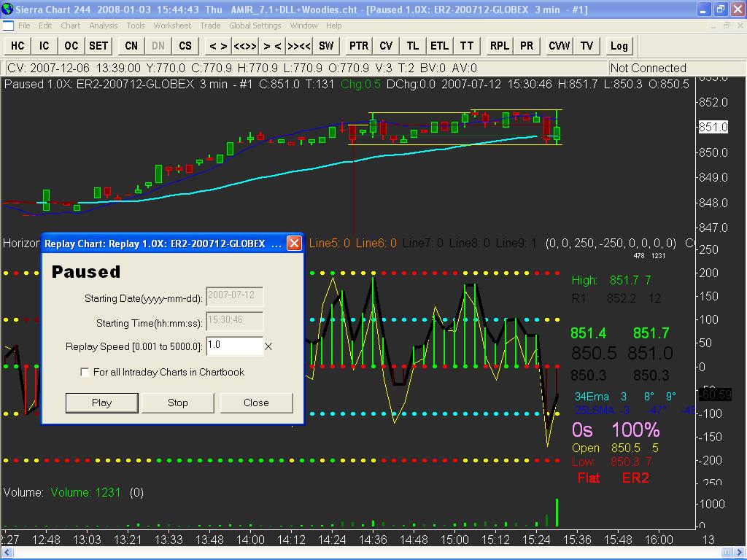Click the TT toolbar button

(x=466, y=46)
